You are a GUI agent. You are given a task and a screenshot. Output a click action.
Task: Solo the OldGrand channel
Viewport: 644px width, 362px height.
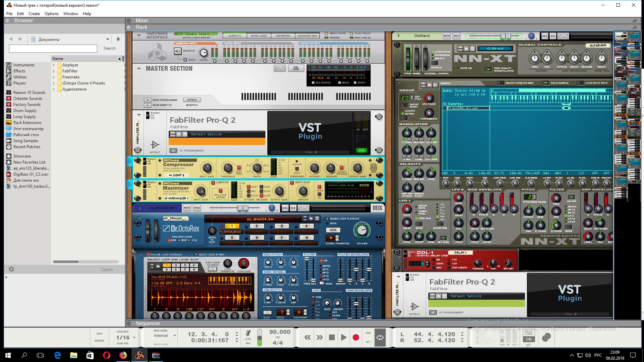click(x=457, y=36)
